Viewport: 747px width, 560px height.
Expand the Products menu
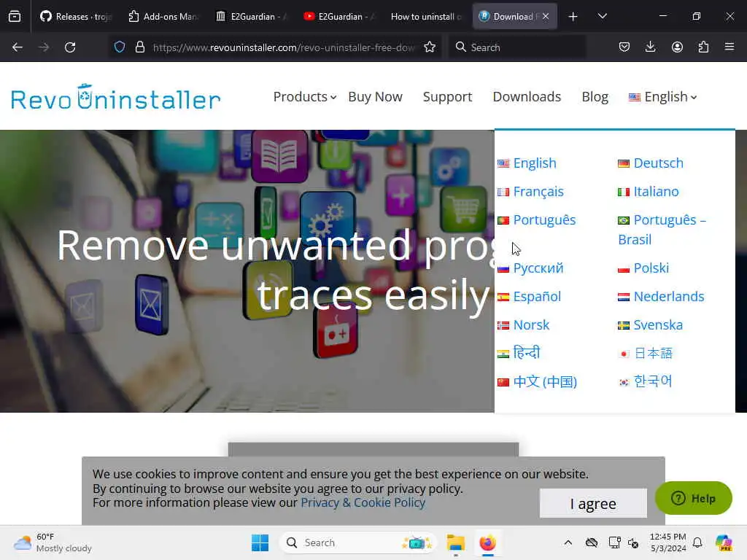tap(305, 97)
